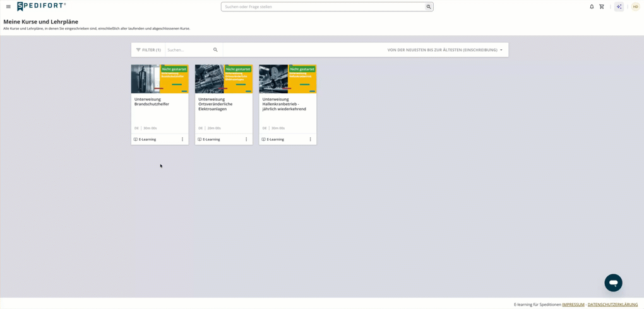Click the Spedifort logo
644x309 pixels.
click(x=41, y=6)
